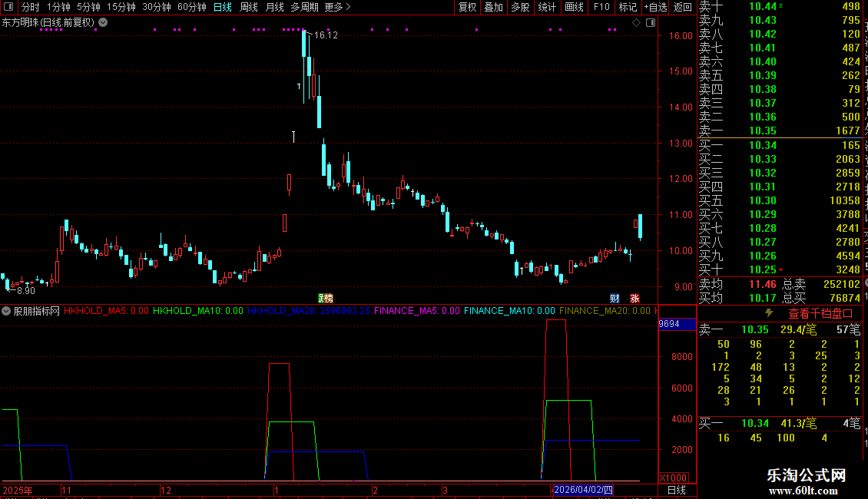
Task: Click the lightning bolt icon beside 查看千档盘口
Action: click(x=769, y=313)
